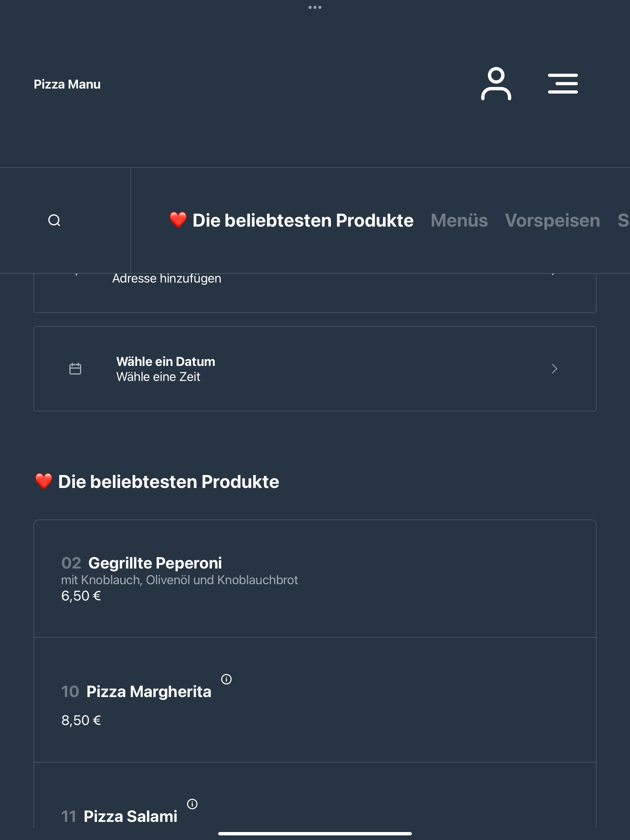This screenshot has height=840, width=630.
Task: Go to Pizza Manu home link
Action: [x=67, y=84]
